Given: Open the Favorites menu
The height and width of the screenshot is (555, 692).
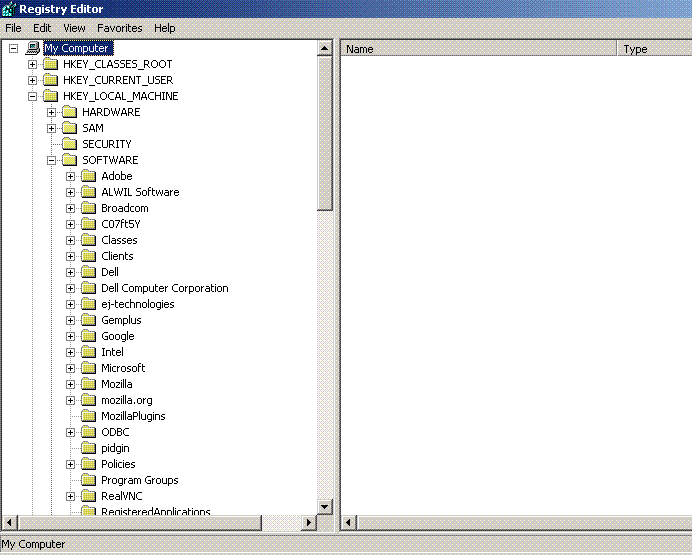Looking at the screenshot, I should pos(119,28).
